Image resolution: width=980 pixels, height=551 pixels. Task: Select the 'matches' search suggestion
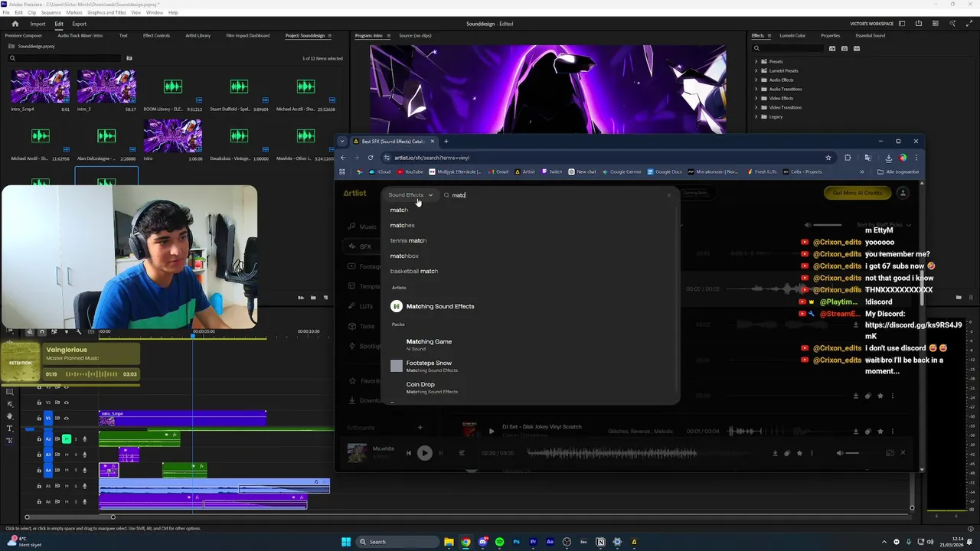click(x=402, y=225)
